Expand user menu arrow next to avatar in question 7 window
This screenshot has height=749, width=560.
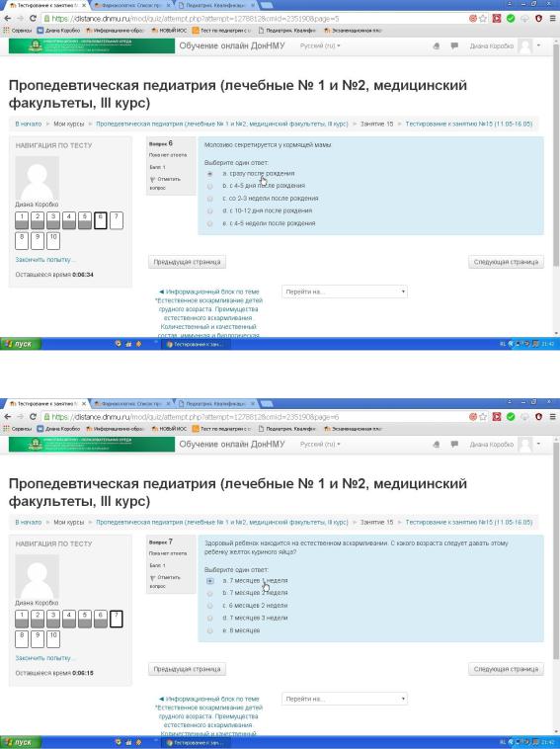[x=538, y=444]
